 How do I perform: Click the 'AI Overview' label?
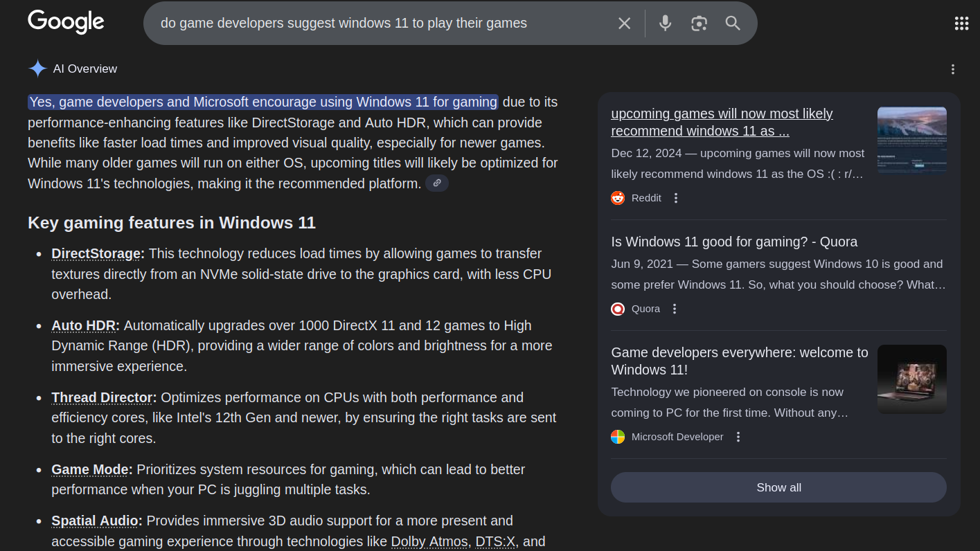(85, 69)
